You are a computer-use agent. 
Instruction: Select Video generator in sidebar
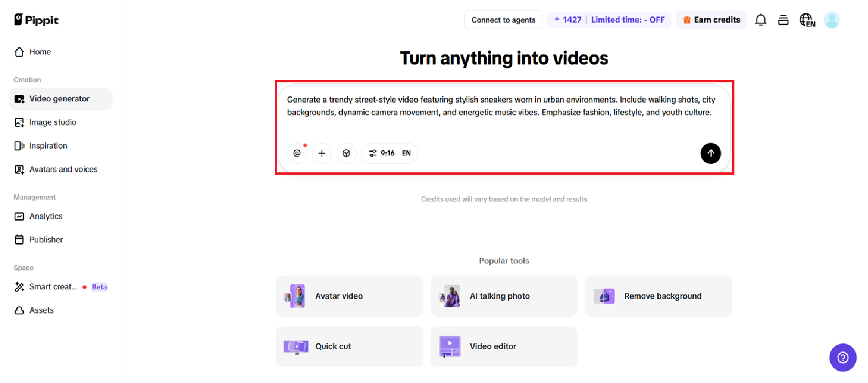click(x=61, y=99)
